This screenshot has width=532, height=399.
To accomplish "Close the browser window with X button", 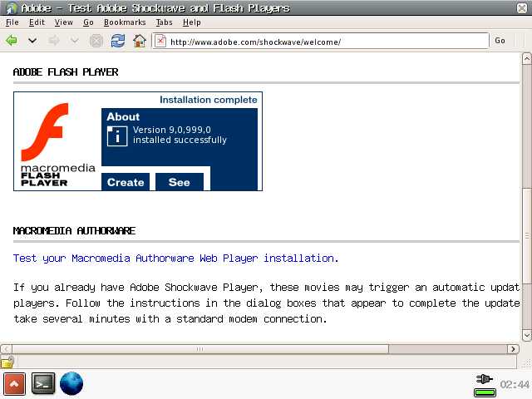I will (522, 8).
